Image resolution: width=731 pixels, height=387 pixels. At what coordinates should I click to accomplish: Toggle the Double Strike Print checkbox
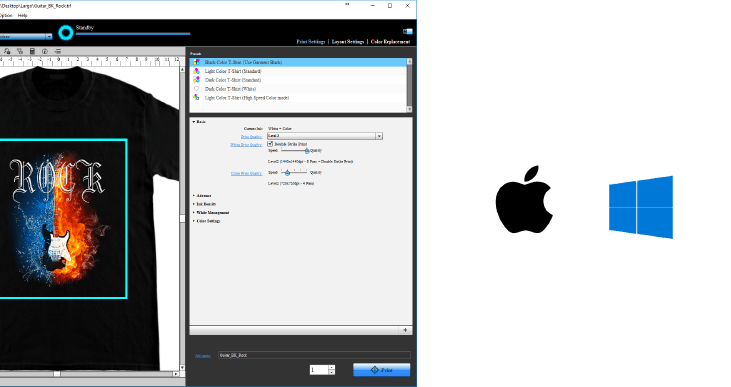270,144
